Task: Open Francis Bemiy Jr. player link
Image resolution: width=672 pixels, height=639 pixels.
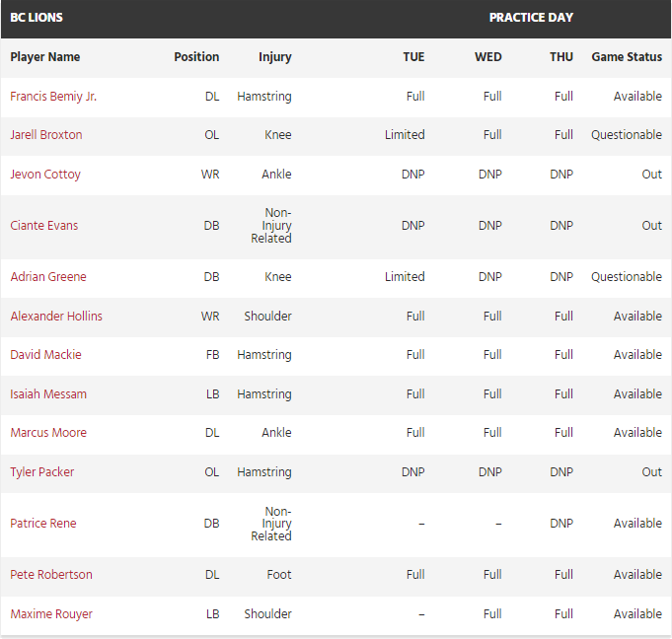Action: pyautogui.click(x=53, y=97)
